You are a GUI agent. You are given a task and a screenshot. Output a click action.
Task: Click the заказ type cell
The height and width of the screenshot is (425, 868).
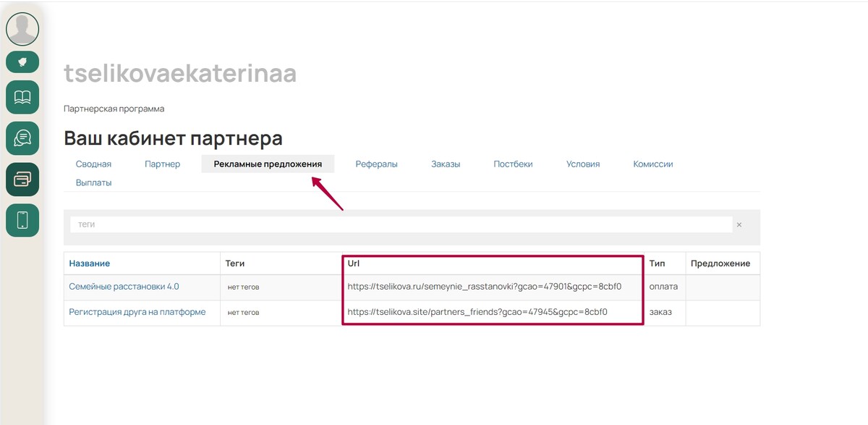click(x=660, y=312)
